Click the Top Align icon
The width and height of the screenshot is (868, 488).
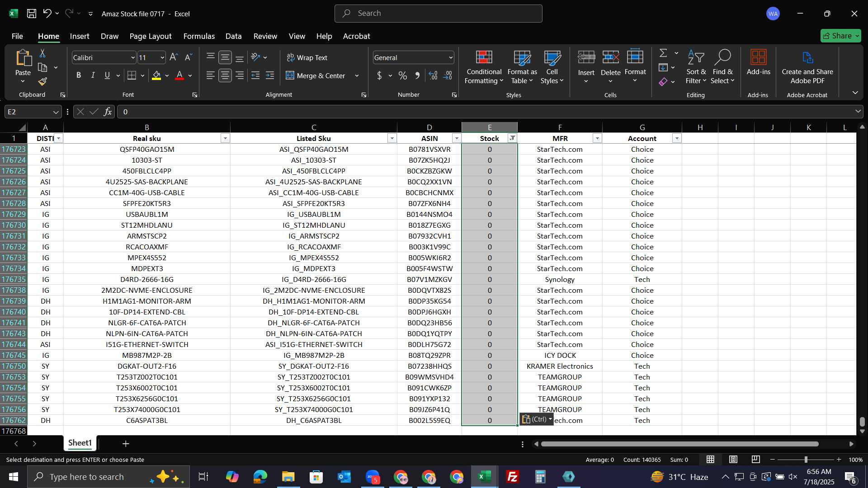point(210,57)
